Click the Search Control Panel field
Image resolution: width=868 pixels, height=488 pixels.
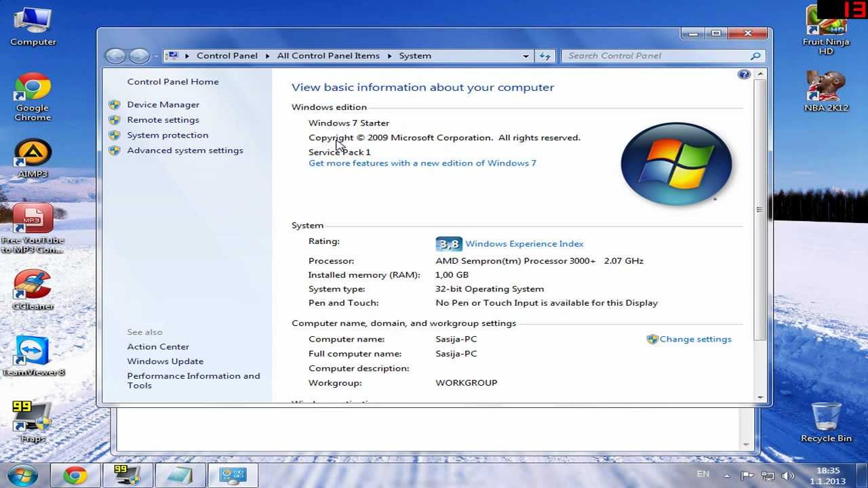click(656, 56)
